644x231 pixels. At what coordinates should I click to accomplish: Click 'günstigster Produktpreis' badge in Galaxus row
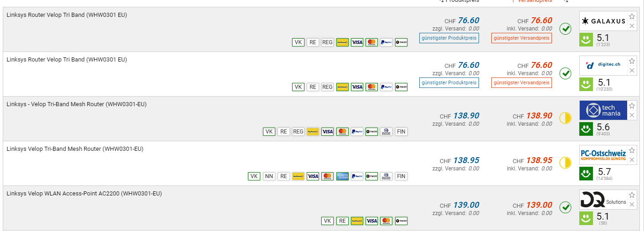click(449, 38)
